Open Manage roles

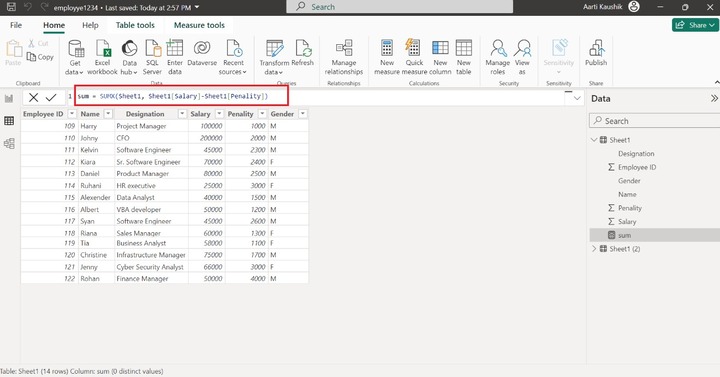(x=498, y=57)
